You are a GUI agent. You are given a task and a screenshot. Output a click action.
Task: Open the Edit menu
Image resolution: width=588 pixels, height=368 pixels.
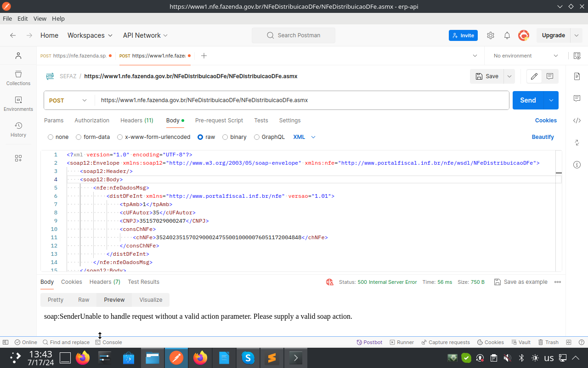click(x=23, y=19)
